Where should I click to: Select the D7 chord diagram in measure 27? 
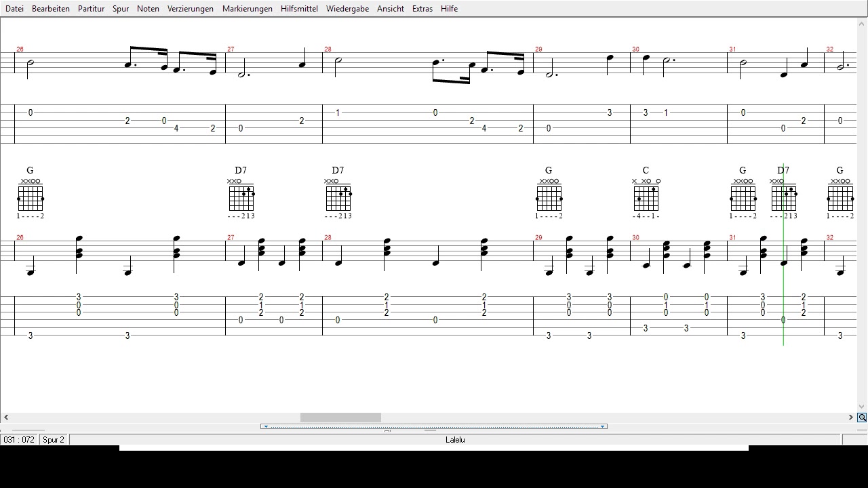point(241,198)
